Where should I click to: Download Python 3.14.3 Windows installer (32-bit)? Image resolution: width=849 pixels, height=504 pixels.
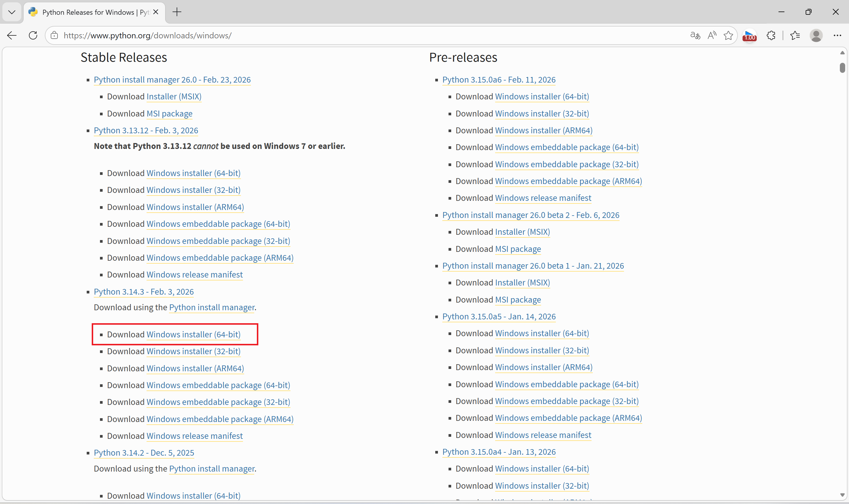click(x=193, y=352)
